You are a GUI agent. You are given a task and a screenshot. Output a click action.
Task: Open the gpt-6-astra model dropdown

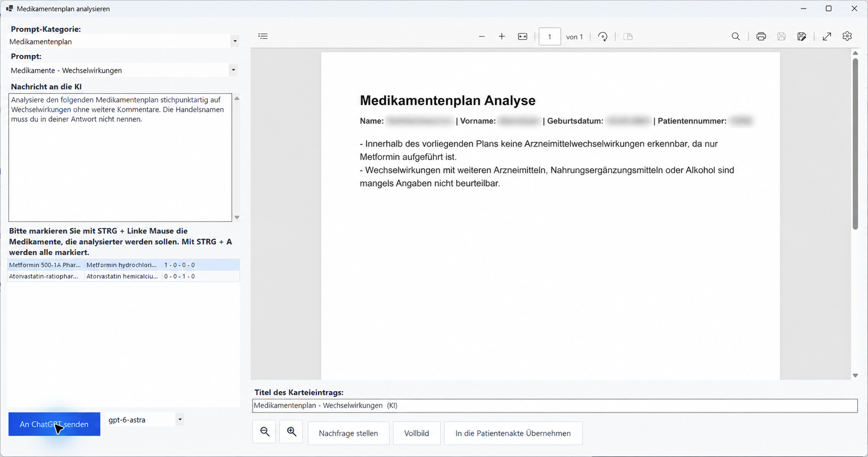pos(180,419)
